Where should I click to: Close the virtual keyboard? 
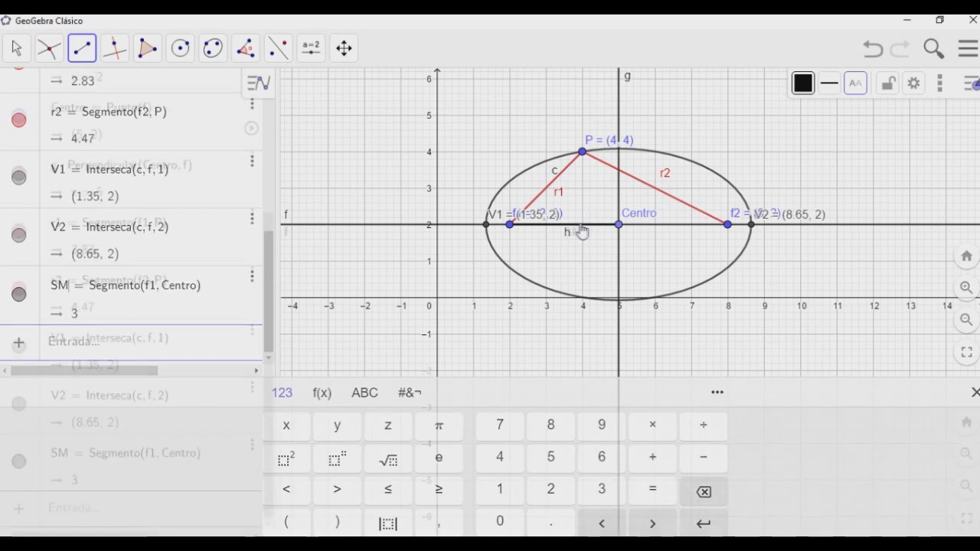coord(975,392)
